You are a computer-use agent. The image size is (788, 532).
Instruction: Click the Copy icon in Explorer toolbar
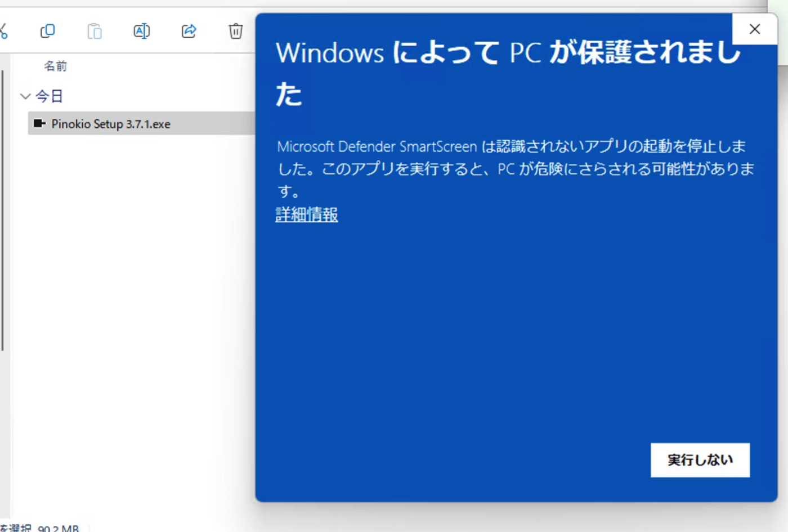(48, 31)
